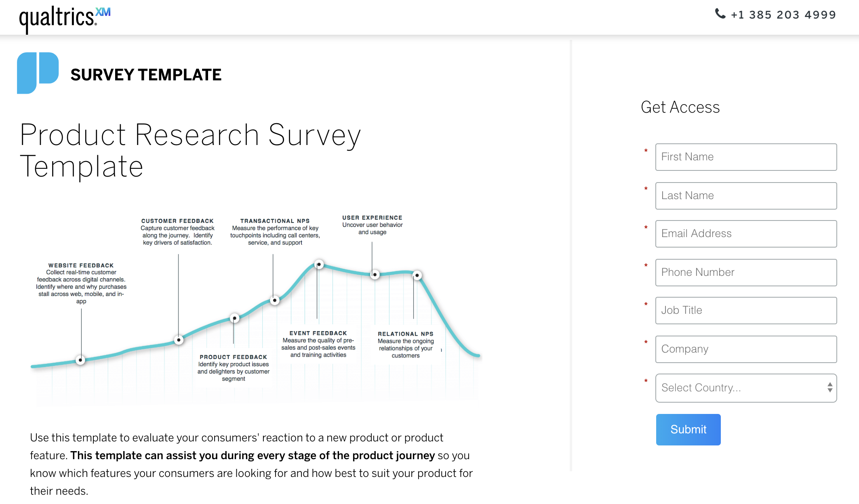Focus the Last Name field
859x504 pixels.
746,196
